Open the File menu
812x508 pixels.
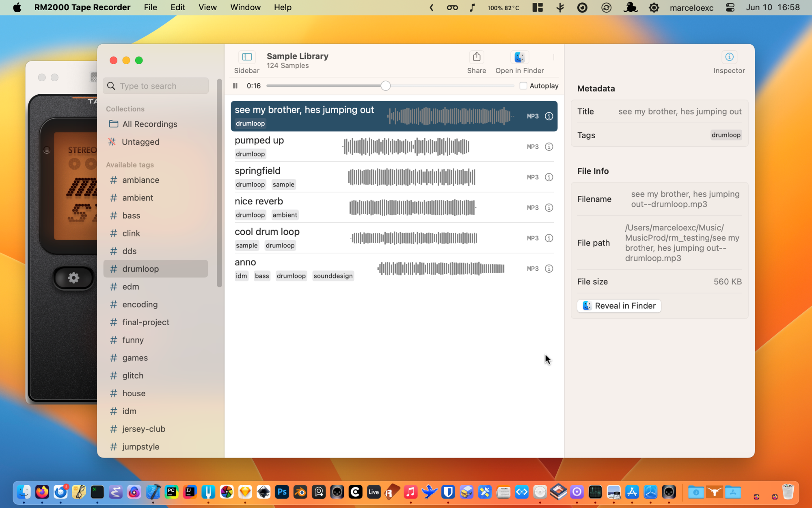(150, 7)
